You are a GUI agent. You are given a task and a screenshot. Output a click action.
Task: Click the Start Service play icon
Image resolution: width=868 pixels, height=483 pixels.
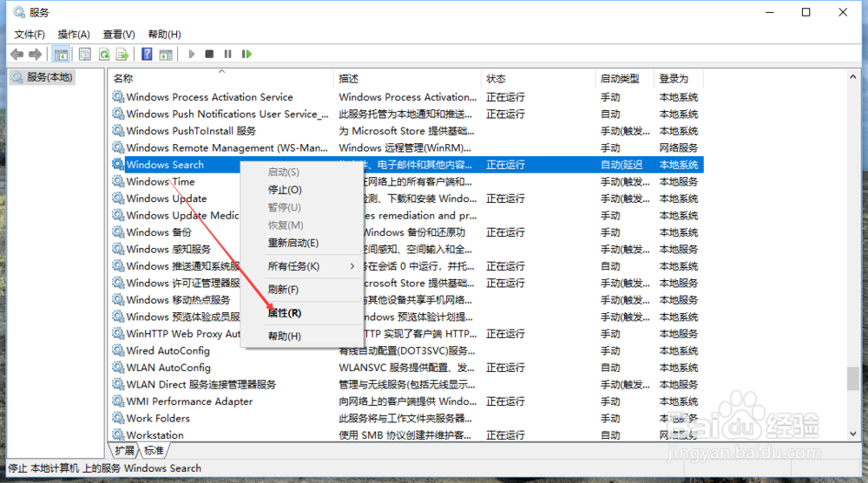pyautogui.click(x=192, y=55)
